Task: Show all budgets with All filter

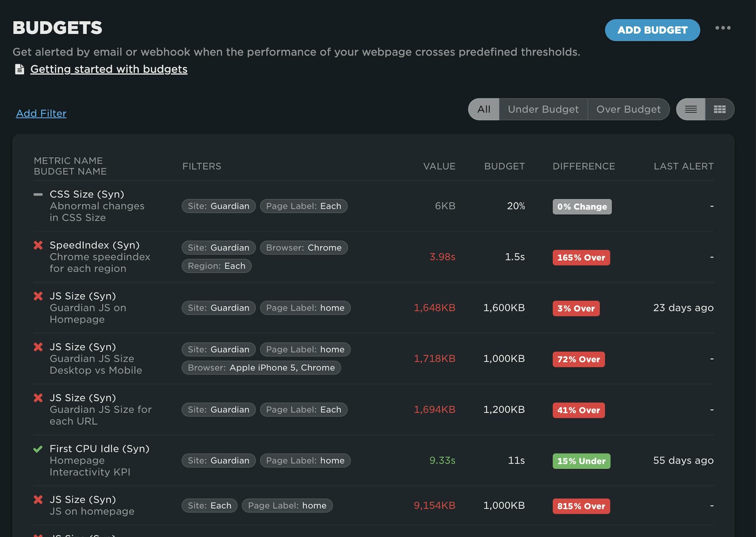Action: (x=483, y=109)
